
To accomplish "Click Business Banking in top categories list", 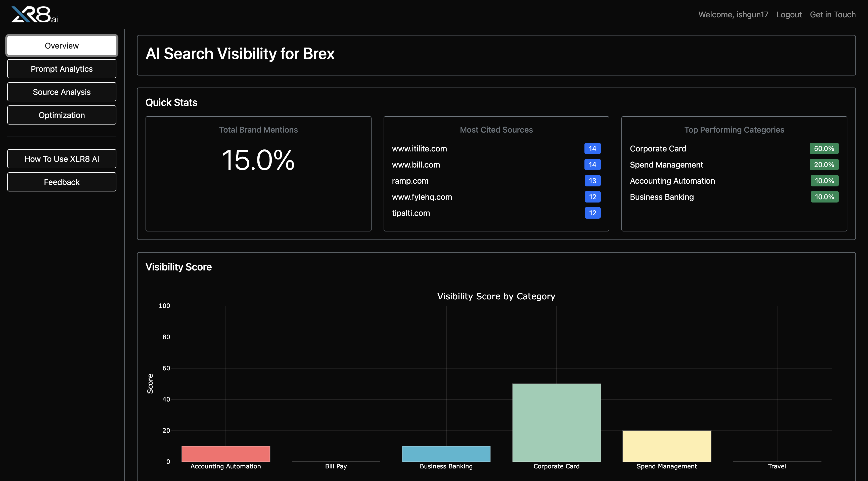I will 662,197.
